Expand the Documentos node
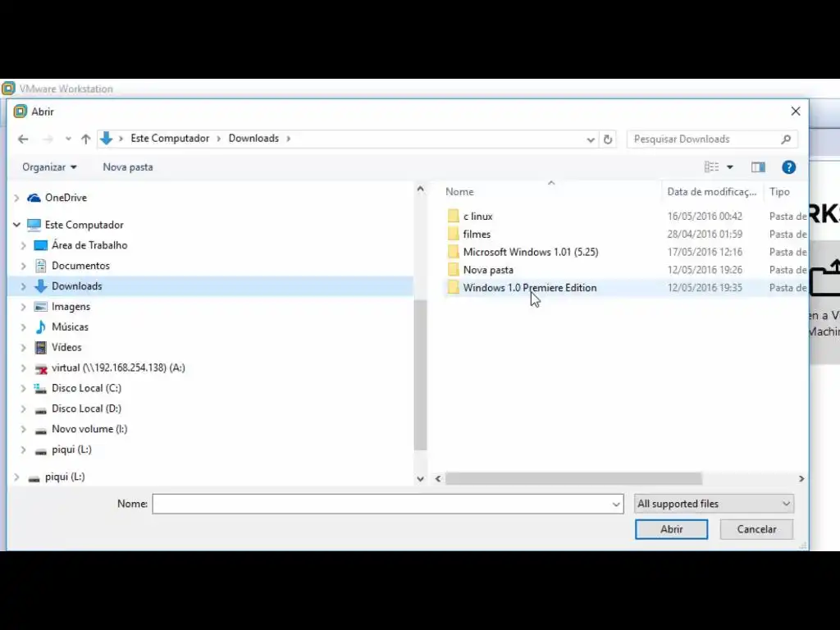Image resolution: width=840 pixels, height=630 pixels. 23,266
